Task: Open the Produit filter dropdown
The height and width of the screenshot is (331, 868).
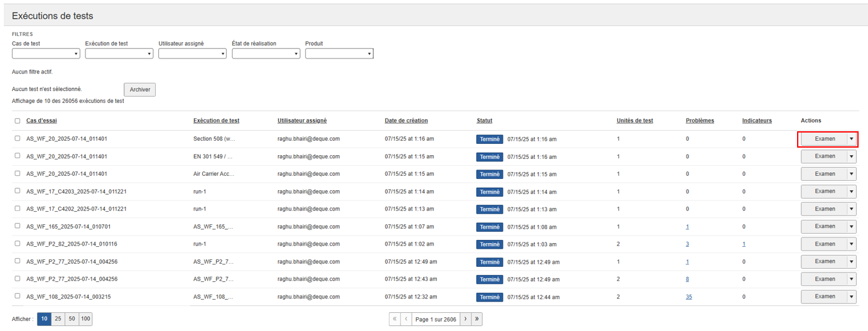Action: 339,54
